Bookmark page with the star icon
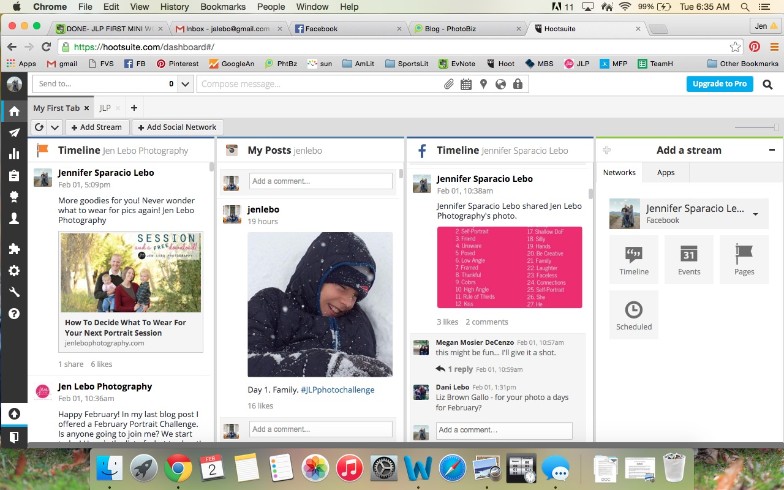The height and width of the screenshot is (490, 784). [735, 47]
